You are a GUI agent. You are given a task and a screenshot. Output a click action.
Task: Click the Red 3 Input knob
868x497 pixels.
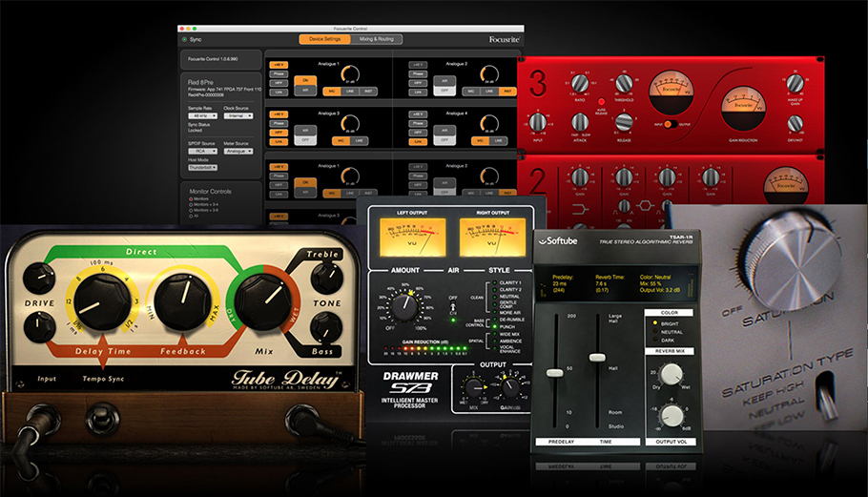pyautogui.click(x=538, y=122)
